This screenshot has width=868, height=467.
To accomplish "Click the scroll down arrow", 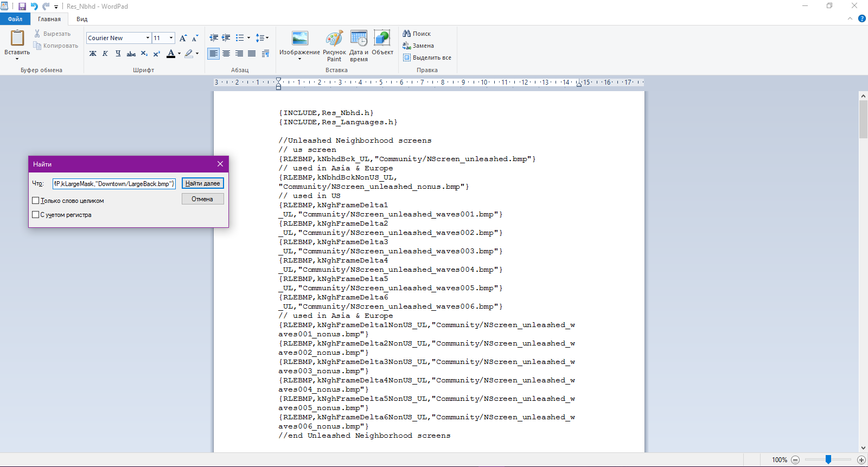I will (863, 448).
